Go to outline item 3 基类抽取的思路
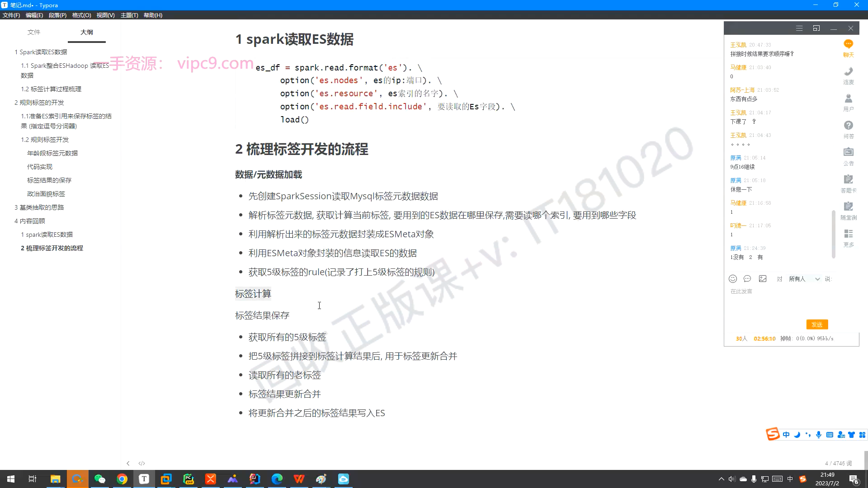868x488 pixels. [x=39, y=207]
